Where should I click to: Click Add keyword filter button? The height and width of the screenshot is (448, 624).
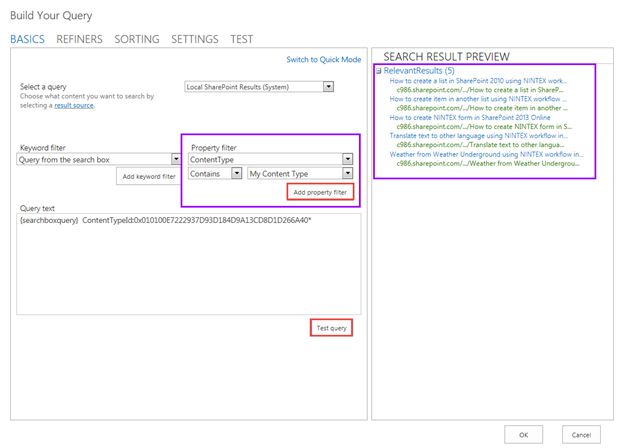149,176
